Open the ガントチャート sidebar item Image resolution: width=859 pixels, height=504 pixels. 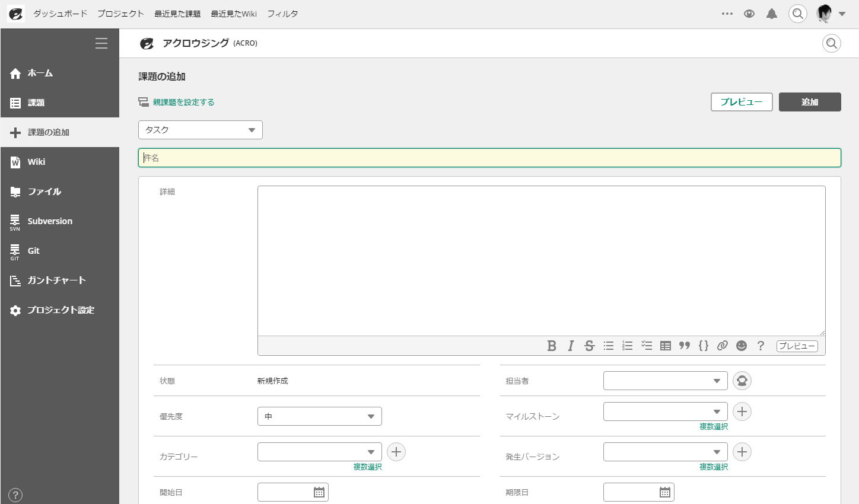[56, 280]
